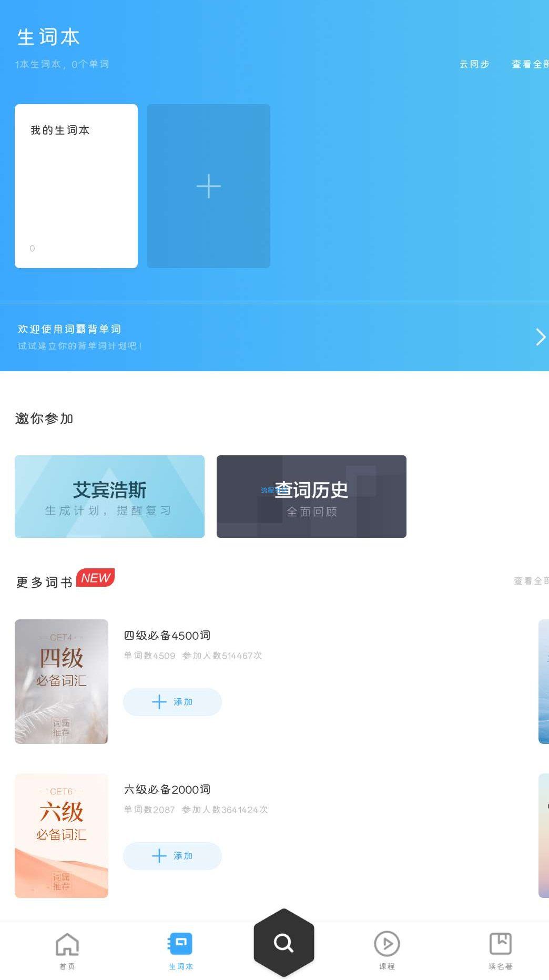Tap the hexagonal search icon
Screen dimensions: 549x980
coord(284,943)
